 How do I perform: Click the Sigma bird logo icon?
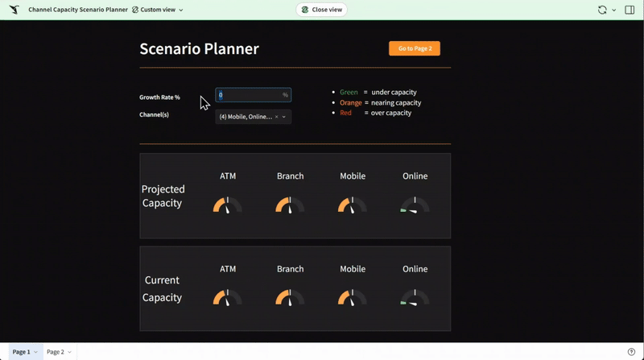tap(14, 10)
